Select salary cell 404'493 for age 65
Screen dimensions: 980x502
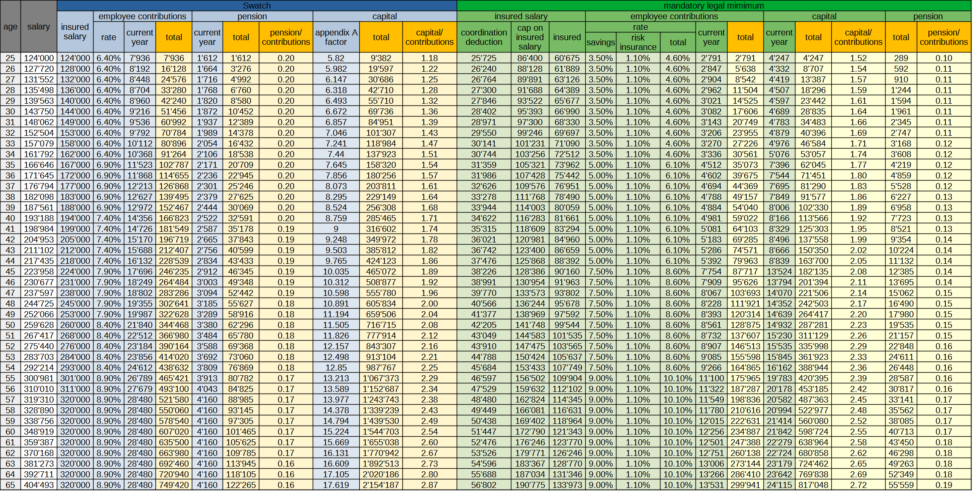coord(39,485)
